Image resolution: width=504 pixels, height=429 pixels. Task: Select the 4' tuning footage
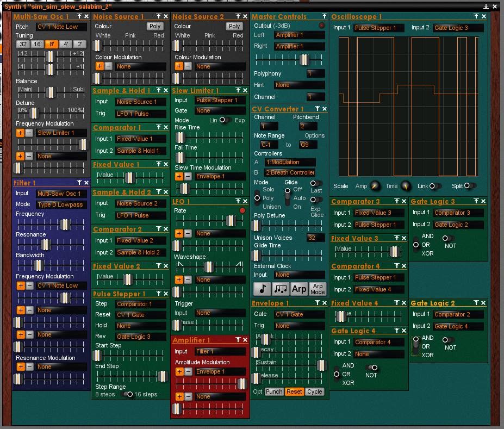click(65, 44)
